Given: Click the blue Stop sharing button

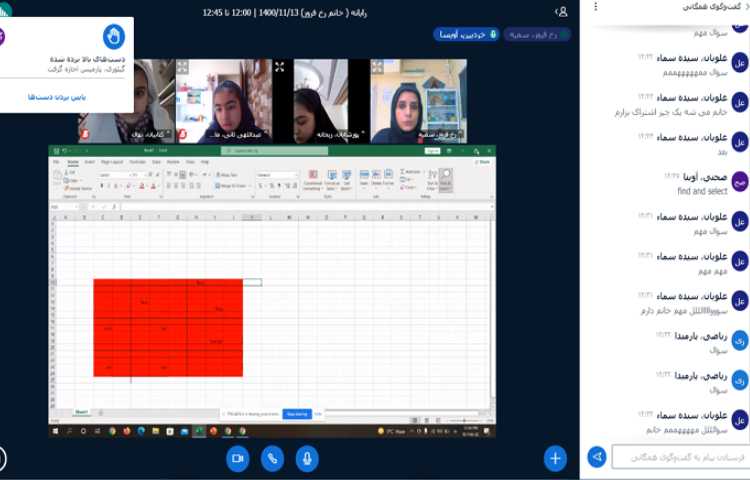Looking at the screenshot, I should 297,413.
